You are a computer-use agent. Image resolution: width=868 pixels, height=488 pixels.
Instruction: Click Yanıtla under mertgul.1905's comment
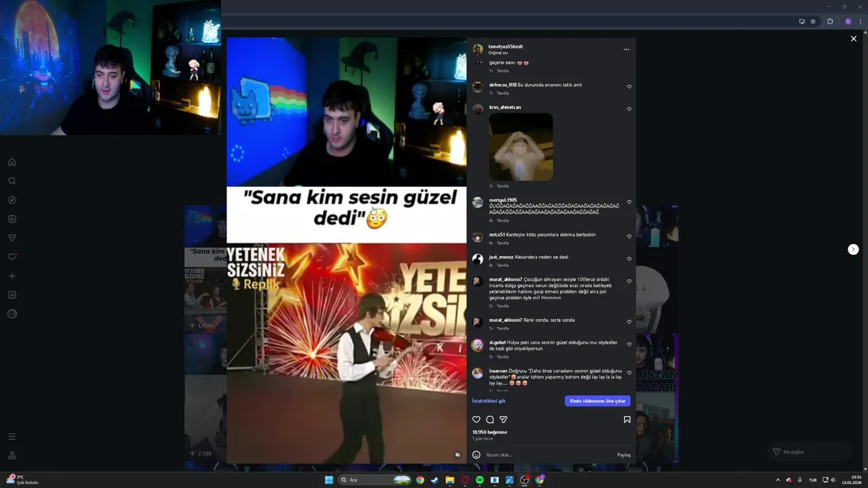pos(502,220)
